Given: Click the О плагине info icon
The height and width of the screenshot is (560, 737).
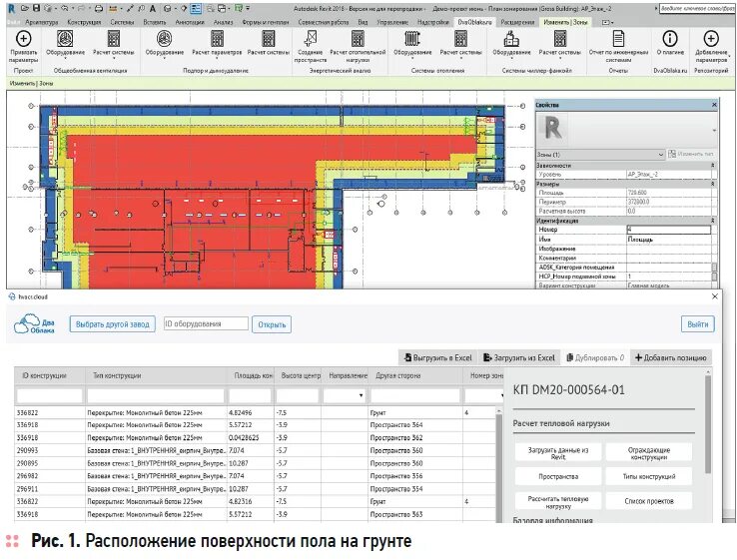Looking at the screenshot, I should pyautogui.click(x=670, y=39).
